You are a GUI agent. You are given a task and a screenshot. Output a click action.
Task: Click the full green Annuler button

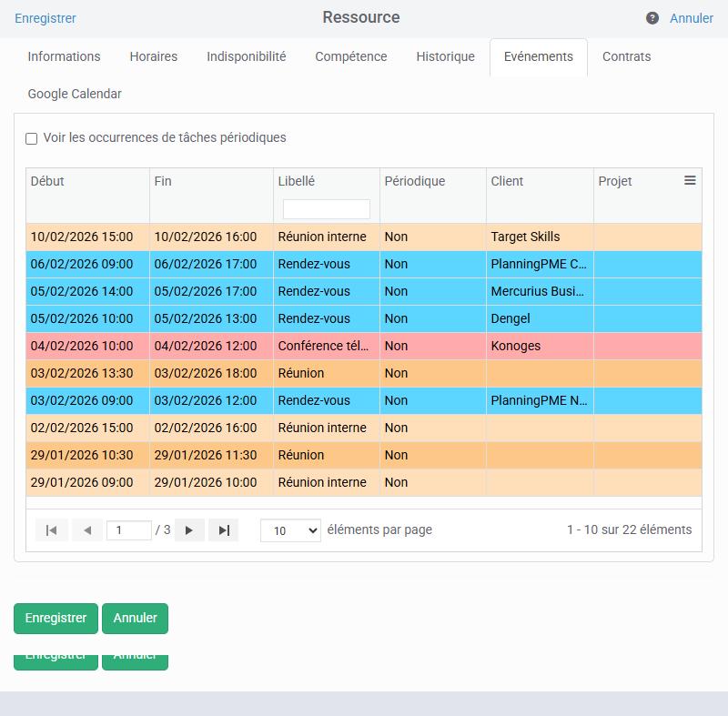coord(135,618)
